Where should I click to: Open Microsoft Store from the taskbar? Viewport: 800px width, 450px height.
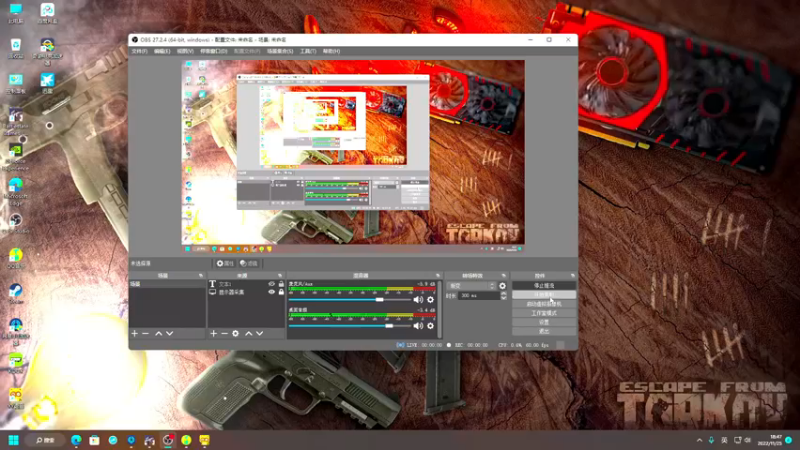point(94,440)
